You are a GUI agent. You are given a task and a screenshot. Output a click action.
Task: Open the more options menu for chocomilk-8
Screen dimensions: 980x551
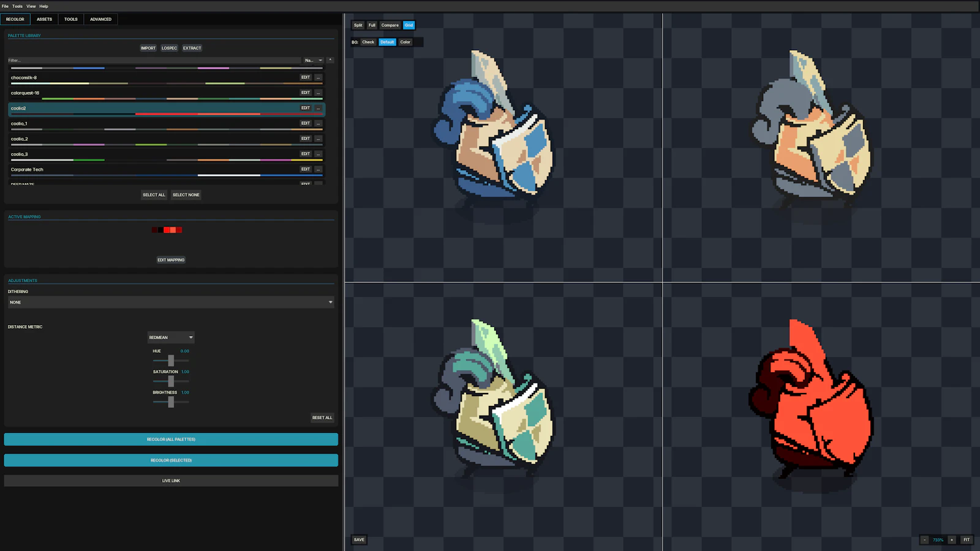pos(318,78)
